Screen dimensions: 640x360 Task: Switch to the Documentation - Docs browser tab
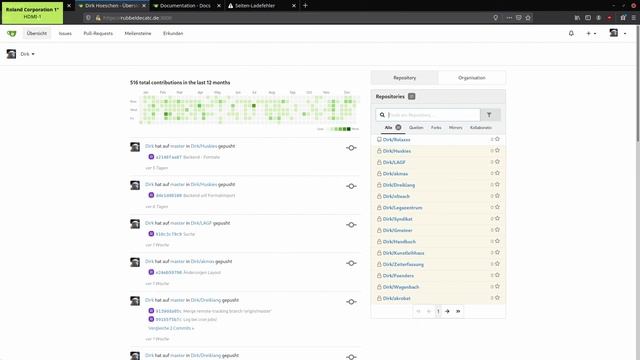point(186,6)
